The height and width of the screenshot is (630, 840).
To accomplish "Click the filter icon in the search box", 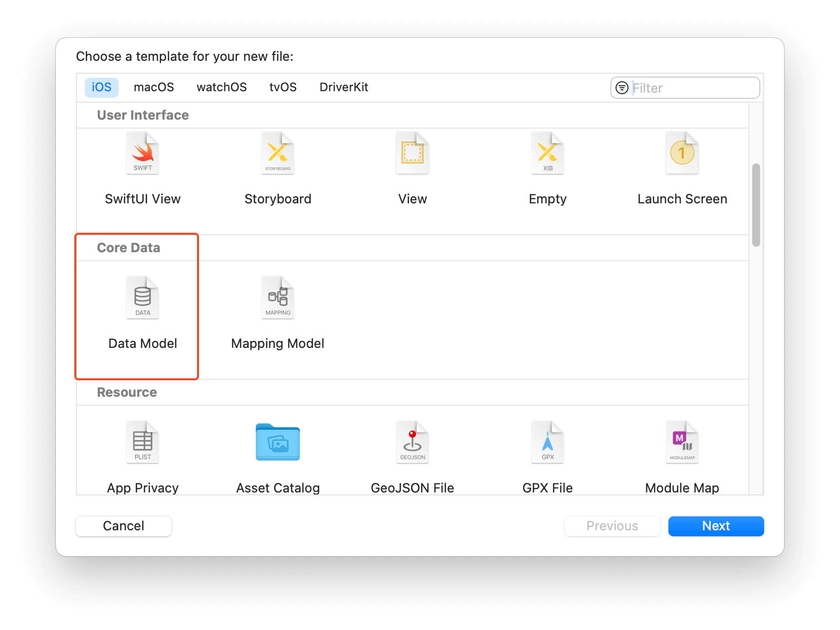I will pyautogui.click(x=622, y=88).
